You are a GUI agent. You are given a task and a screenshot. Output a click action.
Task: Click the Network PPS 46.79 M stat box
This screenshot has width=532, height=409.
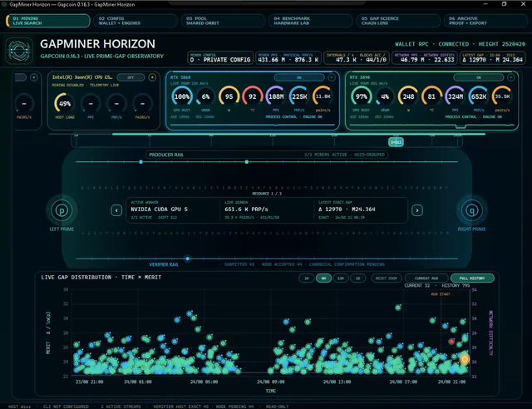coord(424,57)
